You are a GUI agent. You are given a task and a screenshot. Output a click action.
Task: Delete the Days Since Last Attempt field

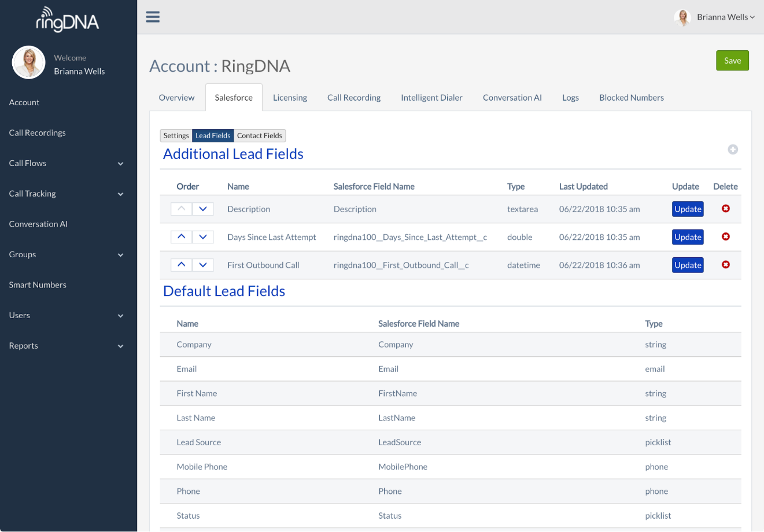[x=725, y=237]
